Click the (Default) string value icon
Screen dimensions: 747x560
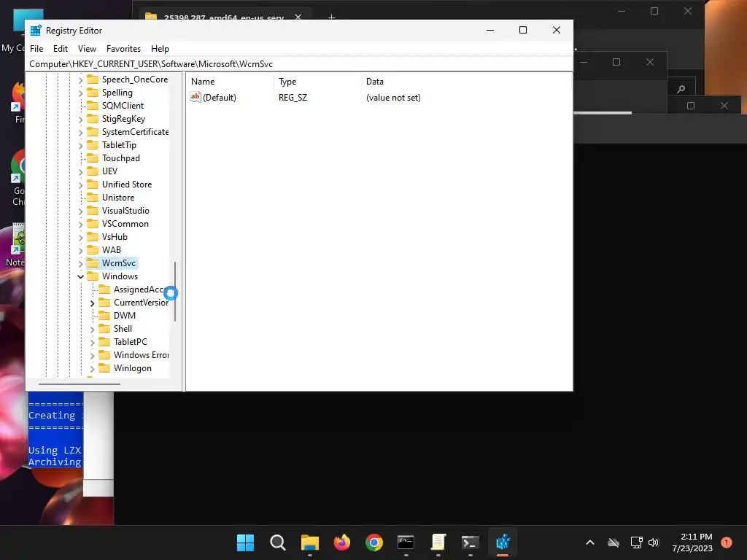click(x=196, y=97)
